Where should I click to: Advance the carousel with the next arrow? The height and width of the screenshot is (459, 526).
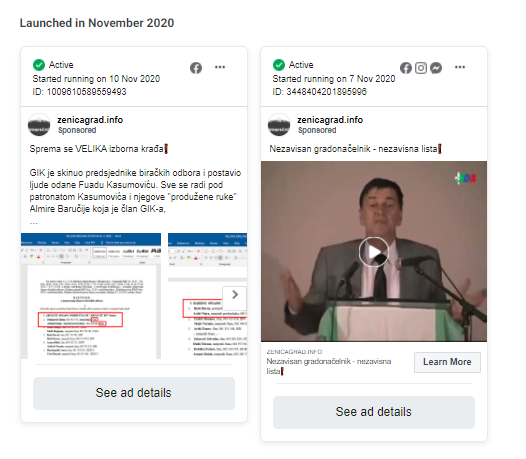(x=234, y=295)
